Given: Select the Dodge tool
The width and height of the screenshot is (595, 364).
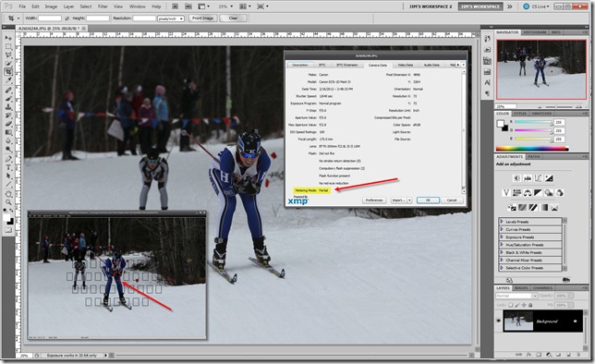Looking at the screenshot, I should 8,149.
